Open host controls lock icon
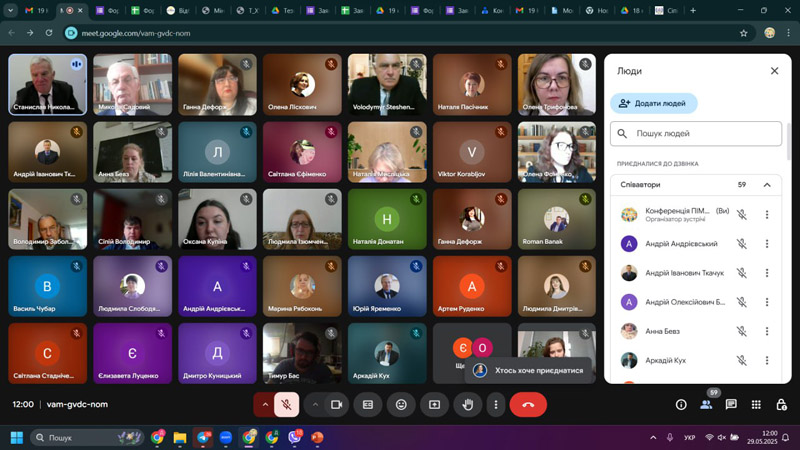800x450 pixels. 779,404
